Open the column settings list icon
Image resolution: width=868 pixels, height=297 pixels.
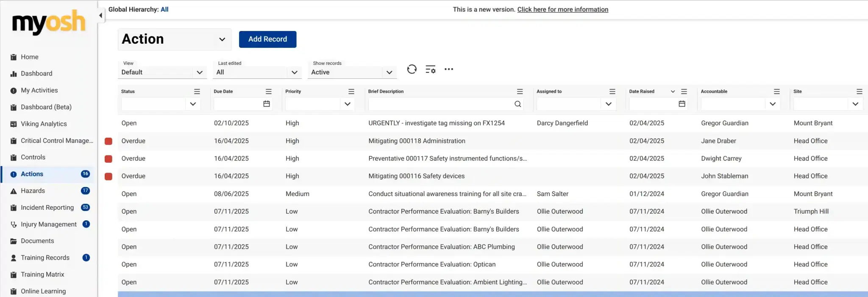[x=430, y=69]
